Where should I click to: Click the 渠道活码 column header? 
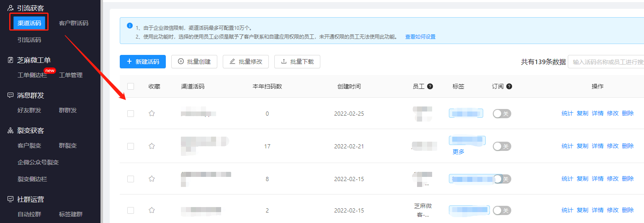tap(193, 86)
